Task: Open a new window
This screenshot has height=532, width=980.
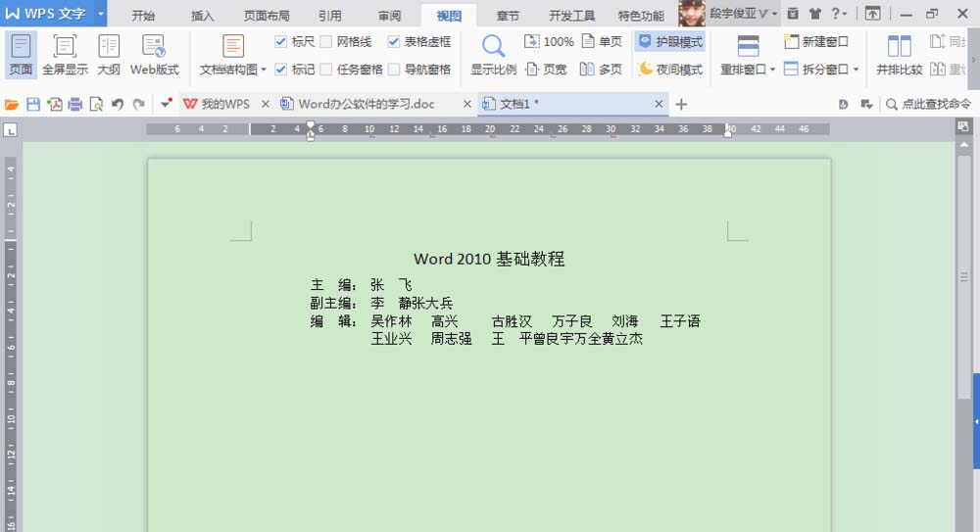Action: (x=816, y=42)
